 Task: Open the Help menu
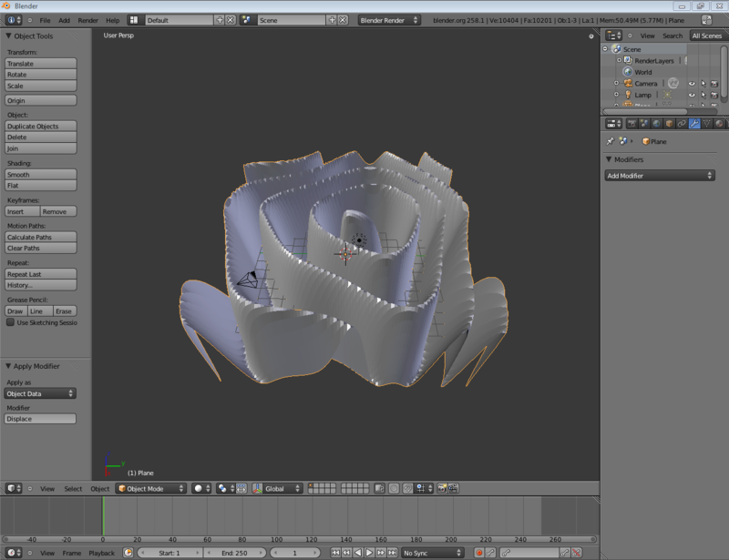coord(112,20)
